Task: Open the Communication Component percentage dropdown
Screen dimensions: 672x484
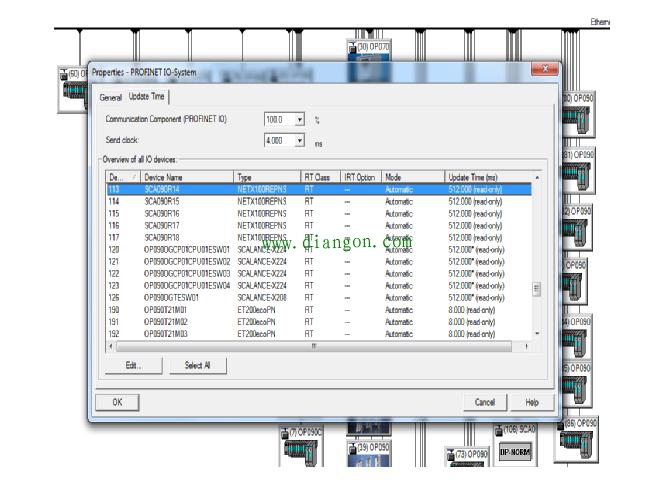Action: (x=299, y=119)
